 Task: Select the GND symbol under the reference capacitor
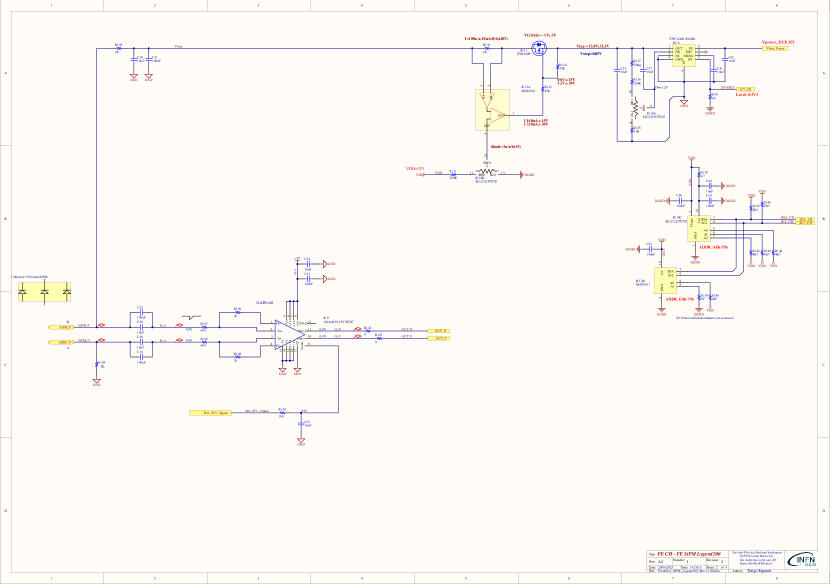pyautogui.click(x=301, y=441)
